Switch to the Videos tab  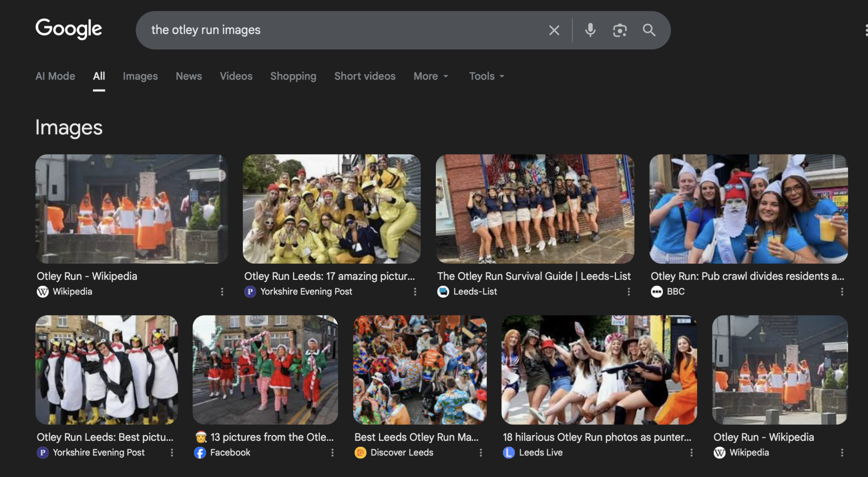[x=236, y=76]
